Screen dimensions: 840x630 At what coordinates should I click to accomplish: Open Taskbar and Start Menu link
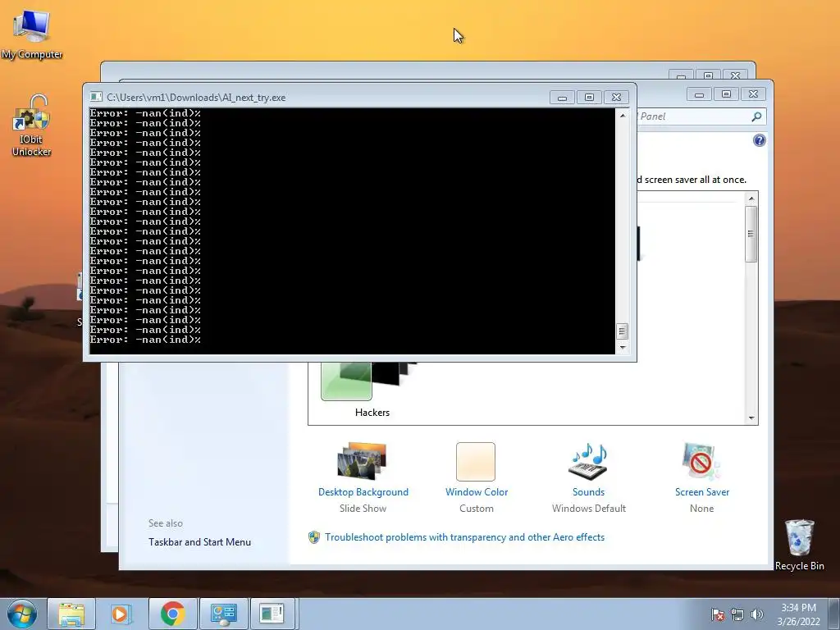tap(200, 542)
